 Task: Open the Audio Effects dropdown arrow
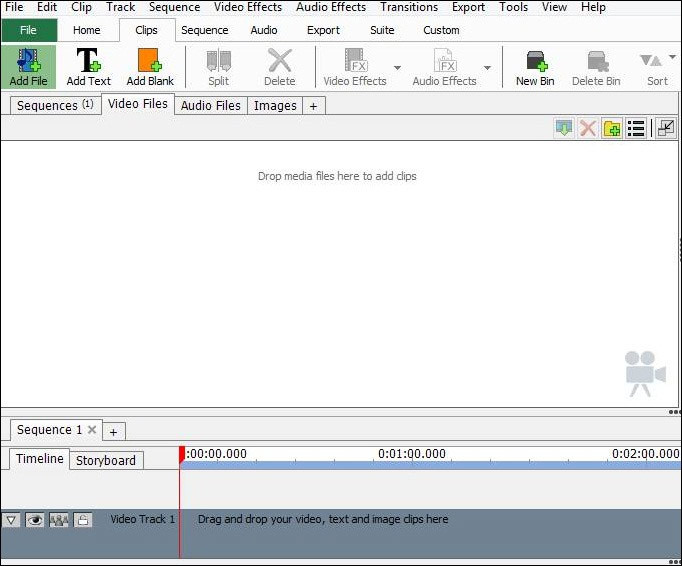click(x=488, y=68)
